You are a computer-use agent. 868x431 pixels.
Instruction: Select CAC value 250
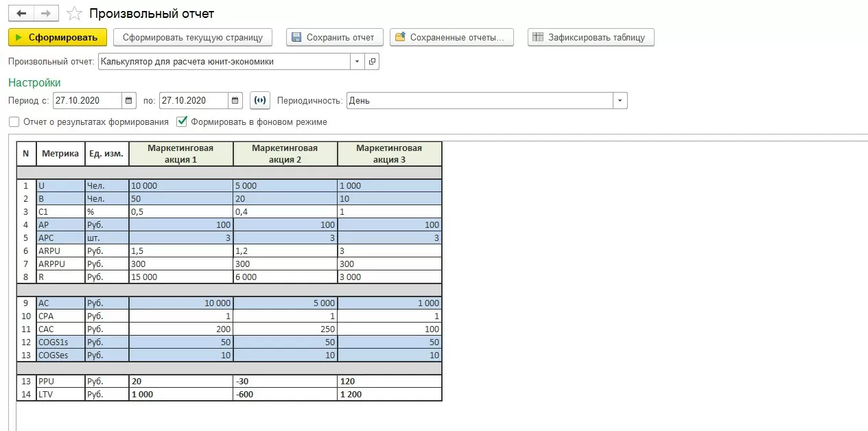pos(285,329)
